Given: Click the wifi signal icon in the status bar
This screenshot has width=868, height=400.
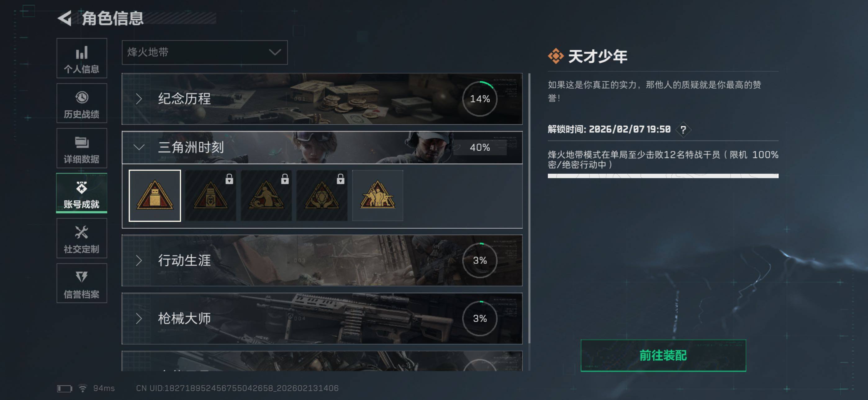Looking at the screenshot, I should pyautogui.click(x=83, y=388).
